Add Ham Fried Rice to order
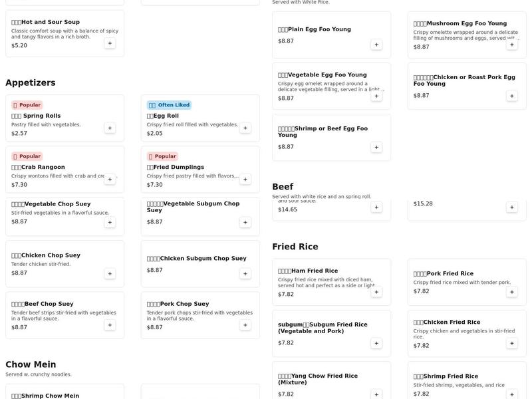Screen dimensions: 532x399 click(x=376, y=292)
